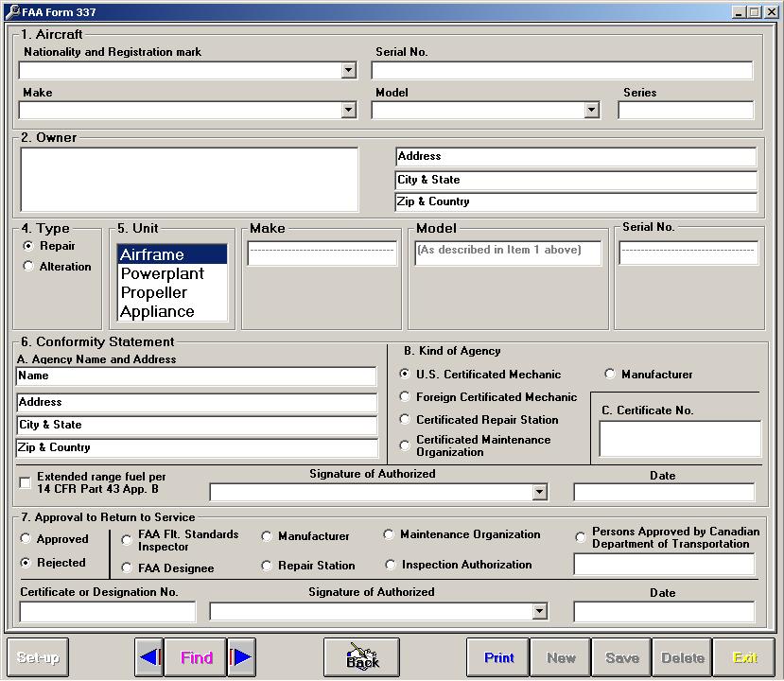Click the Print icon button

[x=497, y=657]
